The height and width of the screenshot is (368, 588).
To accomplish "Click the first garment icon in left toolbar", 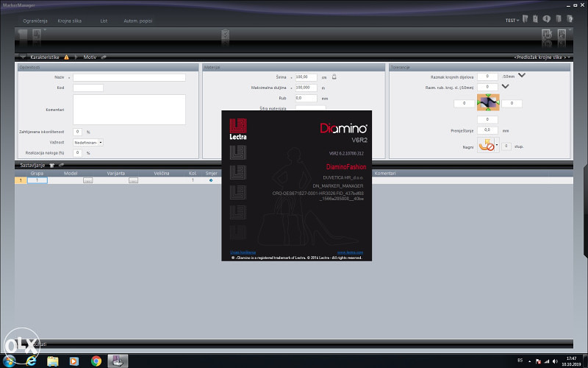I will [23, 35].
